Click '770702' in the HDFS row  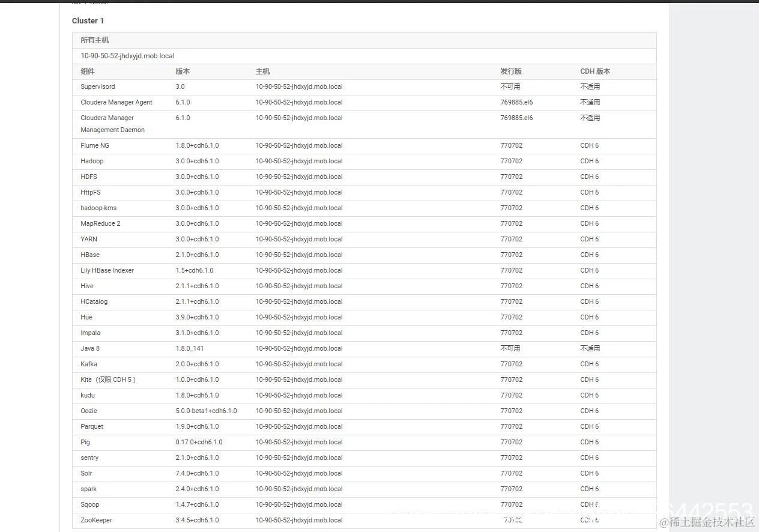click(x=512, y=177)
